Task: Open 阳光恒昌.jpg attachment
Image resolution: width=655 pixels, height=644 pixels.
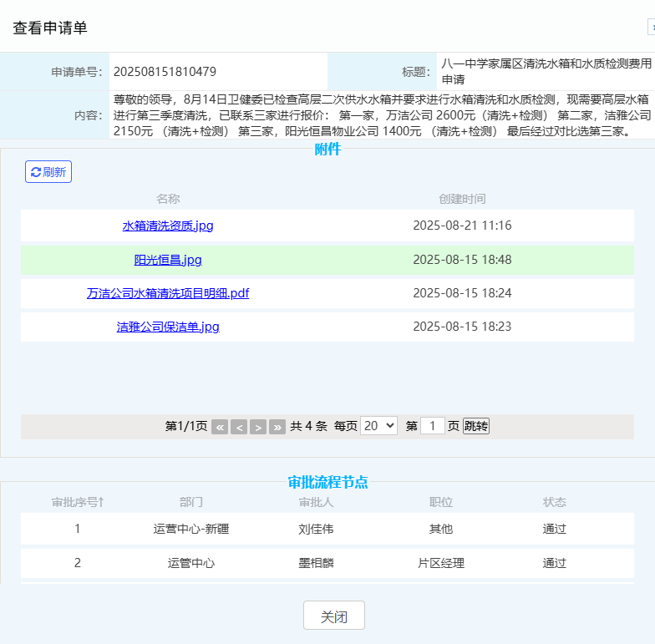Action: [x=168, y=260]
